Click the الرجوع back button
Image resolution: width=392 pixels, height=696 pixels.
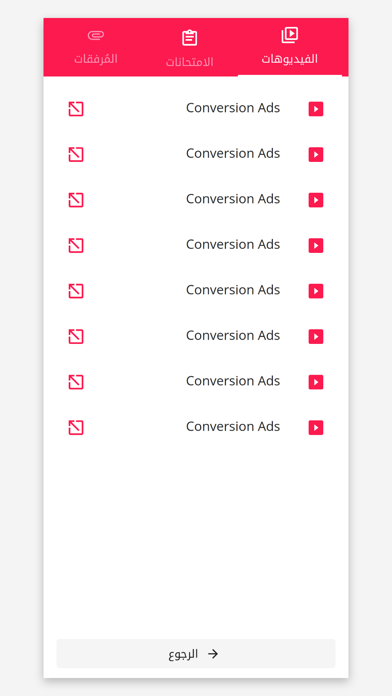pos(196,653)
